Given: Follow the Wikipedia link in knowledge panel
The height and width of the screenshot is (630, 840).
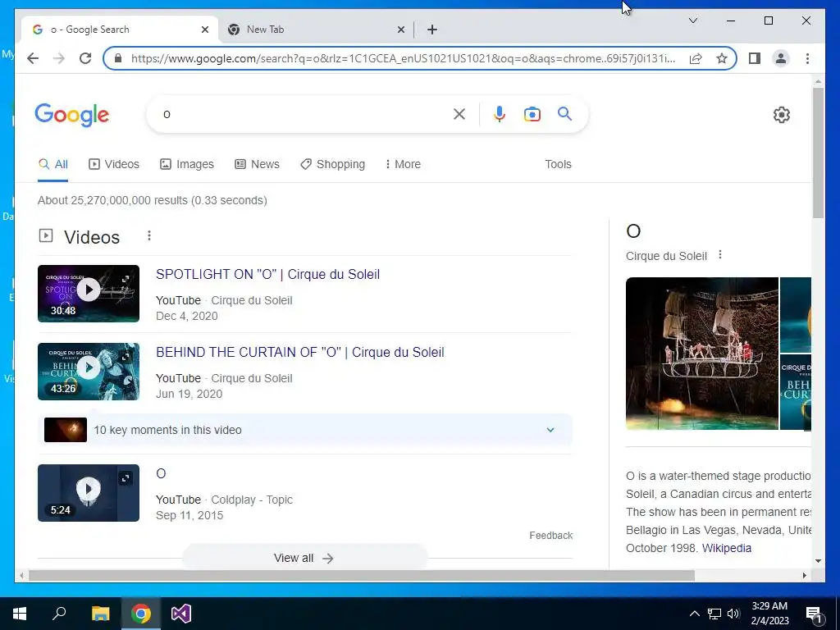Looking at the screenshot, I should 727,548.
